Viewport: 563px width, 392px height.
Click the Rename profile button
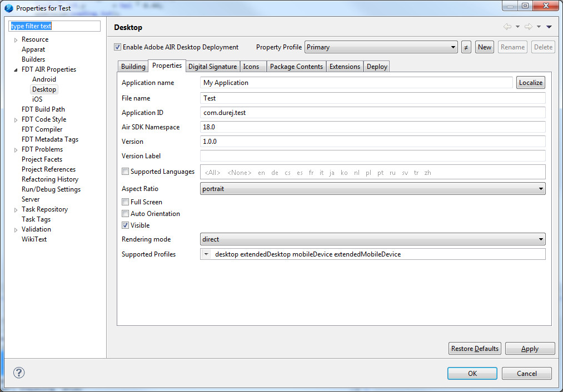[512, 47]
